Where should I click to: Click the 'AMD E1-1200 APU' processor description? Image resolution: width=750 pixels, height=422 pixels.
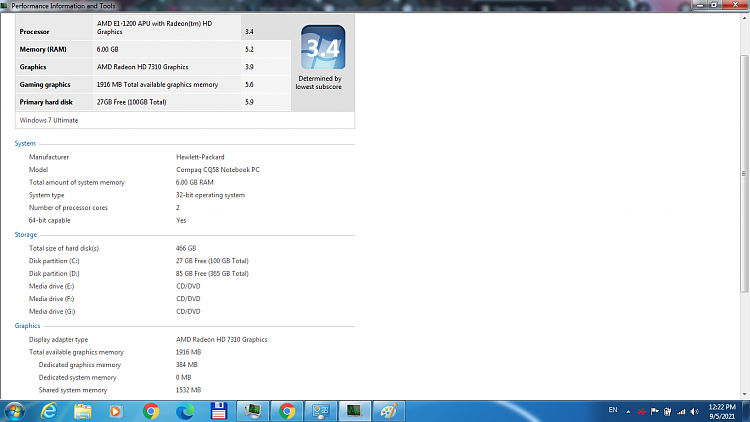coord(154,27)
